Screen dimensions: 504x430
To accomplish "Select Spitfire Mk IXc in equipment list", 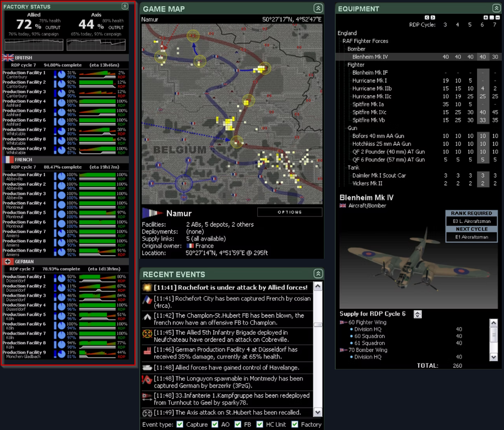I will (418, 112).
